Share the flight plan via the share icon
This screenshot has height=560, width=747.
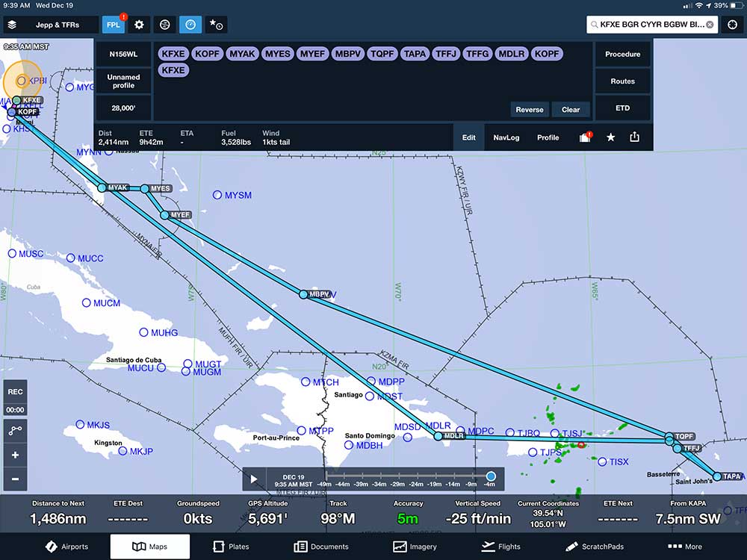[636, 137]
